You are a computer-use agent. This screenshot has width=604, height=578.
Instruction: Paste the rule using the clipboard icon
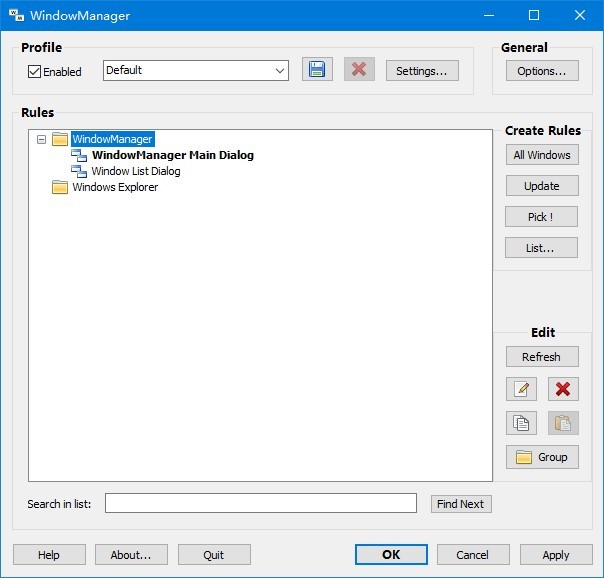[x=563, y=423]
